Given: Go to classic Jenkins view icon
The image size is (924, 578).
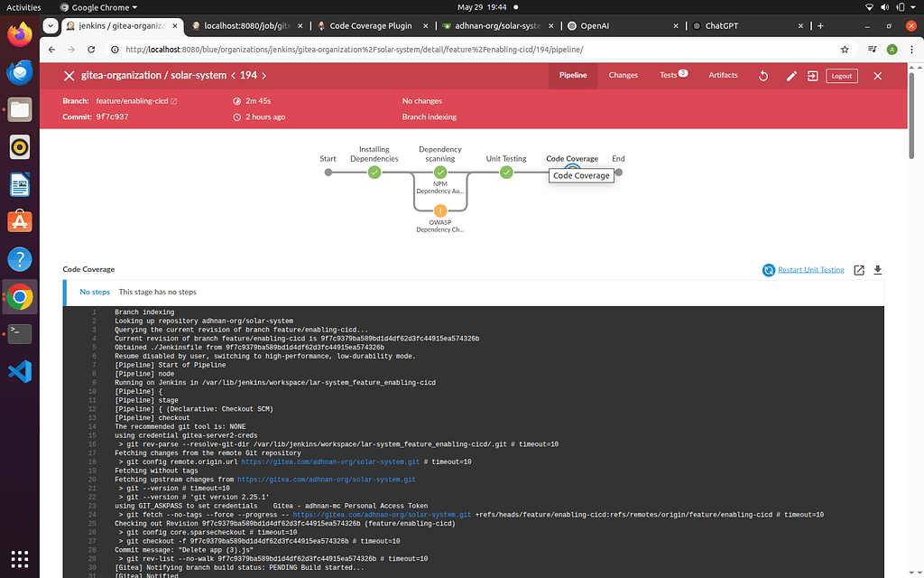Looking at the screenshot, I should [x=813, y=76].
